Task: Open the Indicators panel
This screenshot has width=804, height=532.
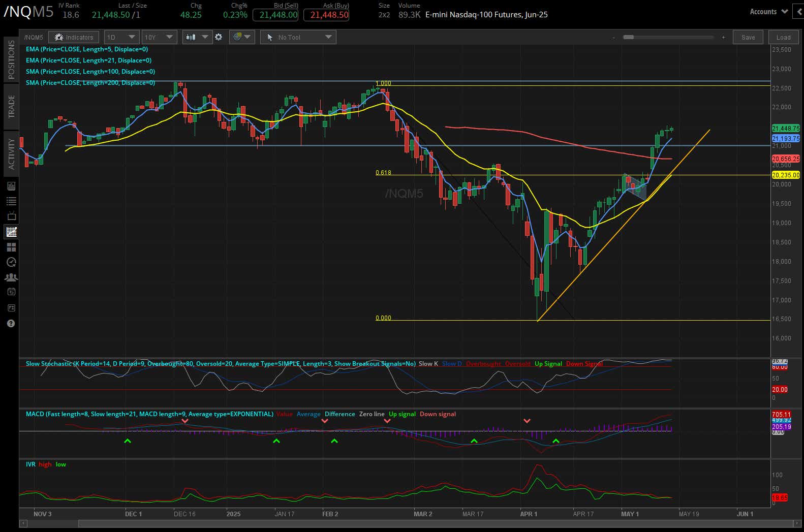Action: tap(74, 37)
